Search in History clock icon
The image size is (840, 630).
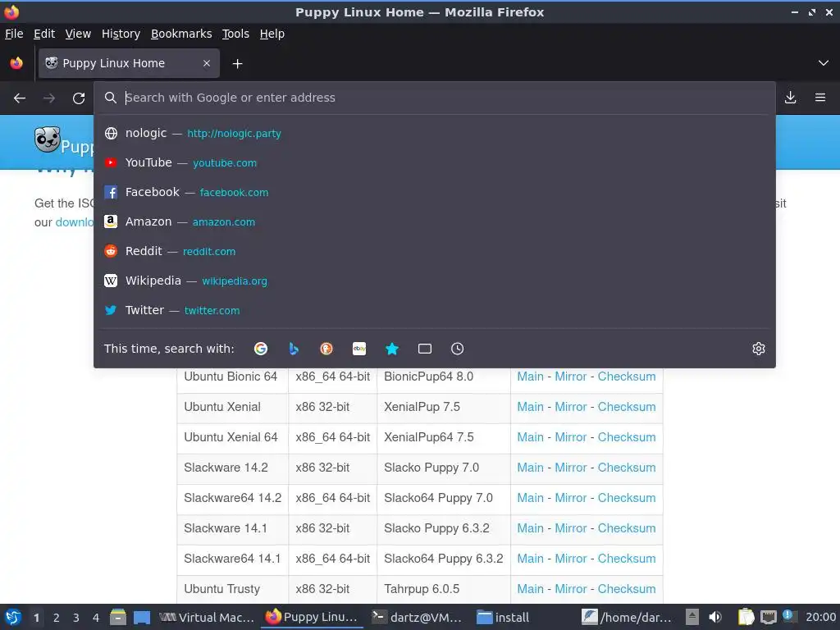[458, 349]
